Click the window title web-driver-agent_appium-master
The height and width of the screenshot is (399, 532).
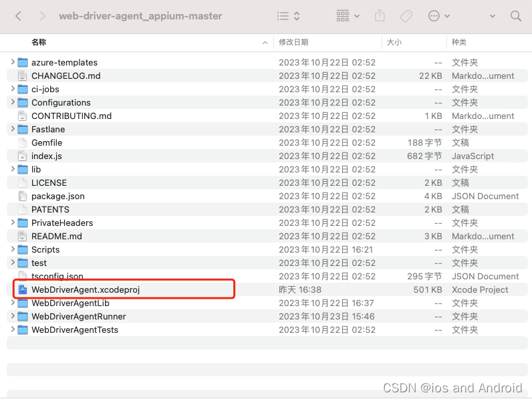140,16
